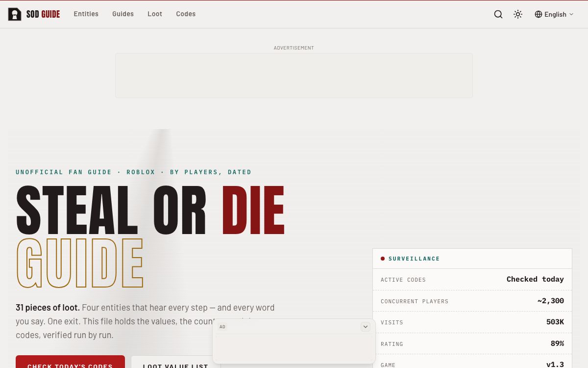Select the 'Checked today' active codes value
Viewport: 588px width, 368px height.
point(535,279)
